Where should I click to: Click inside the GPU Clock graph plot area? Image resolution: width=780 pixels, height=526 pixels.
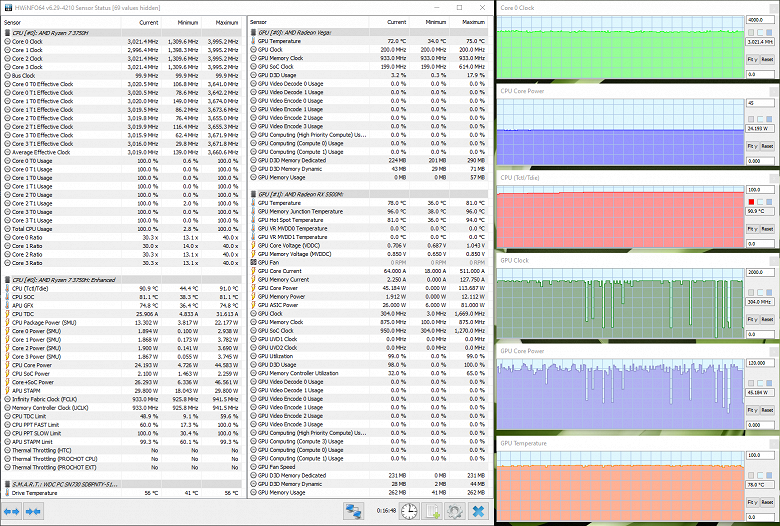tap(620, 304)
